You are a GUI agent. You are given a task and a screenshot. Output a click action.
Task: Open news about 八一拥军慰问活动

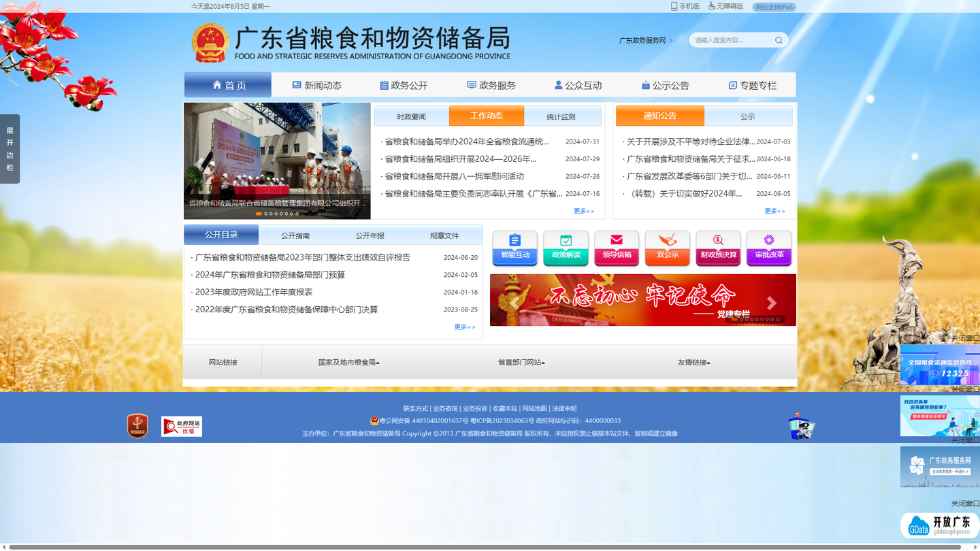pos(455,176)
